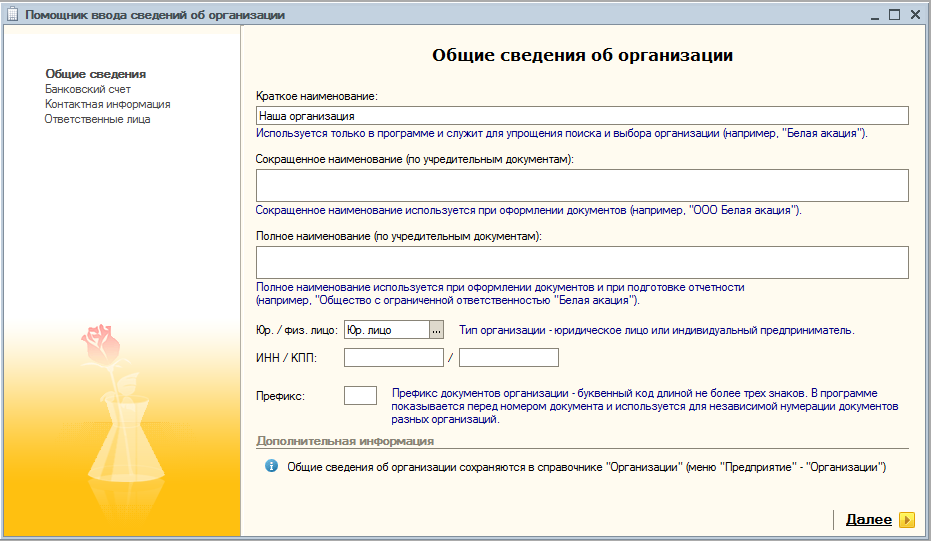Image resolution: width=931 pixels, height=541 pixels.
Task: Click the window title bar document icon
Action: pyautogui.click(x=12, y=14)
